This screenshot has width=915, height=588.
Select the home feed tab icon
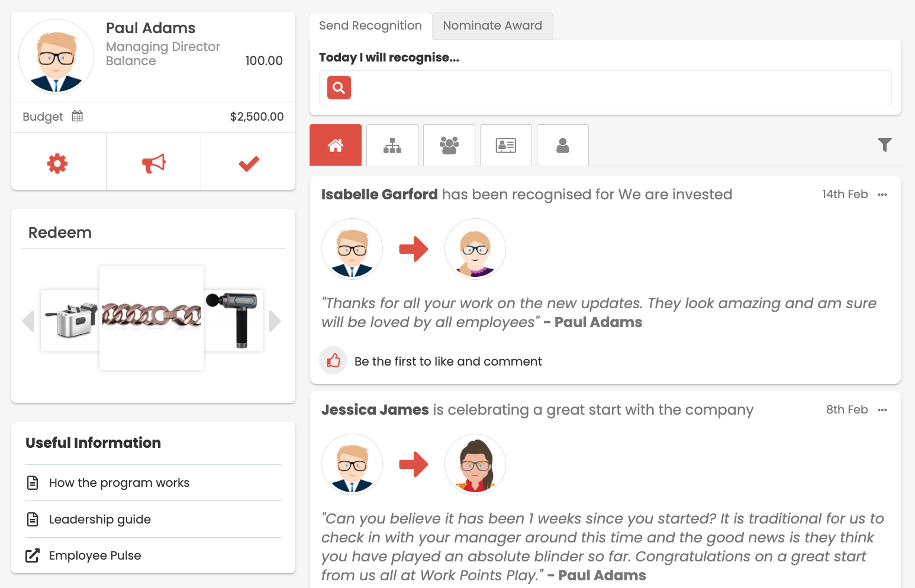click(x=336, y=145)
